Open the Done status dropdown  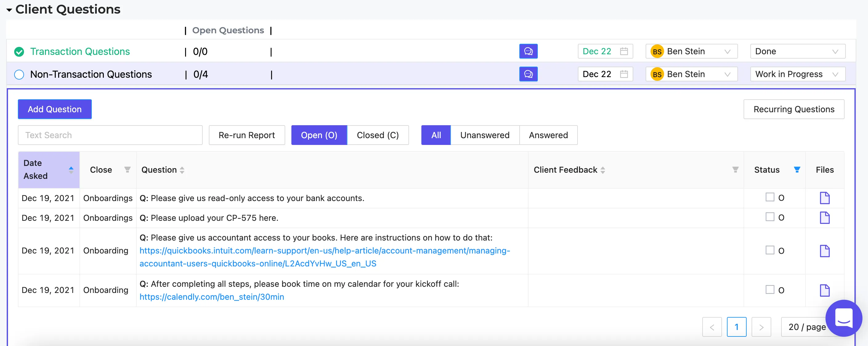click(x=797, y=51)
